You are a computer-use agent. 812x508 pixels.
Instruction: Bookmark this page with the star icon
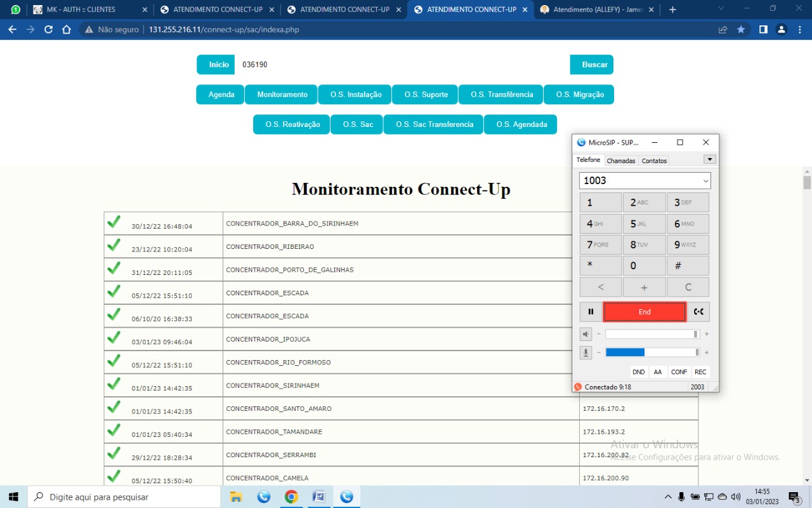pos(741,30)
